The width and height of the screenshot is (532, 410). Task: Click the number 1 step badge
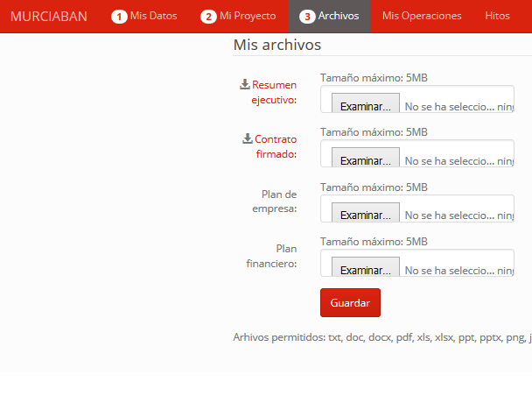point(119,17)
